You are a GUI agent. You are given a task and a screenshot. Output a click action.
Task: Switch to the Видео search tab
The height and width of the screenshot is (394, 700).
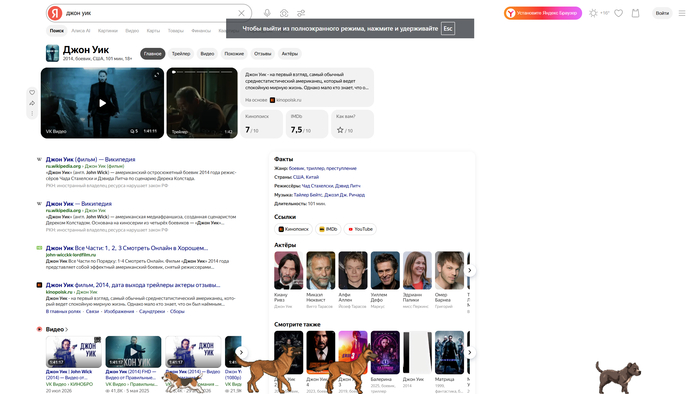pyautogui.click(x=132, y=31)
